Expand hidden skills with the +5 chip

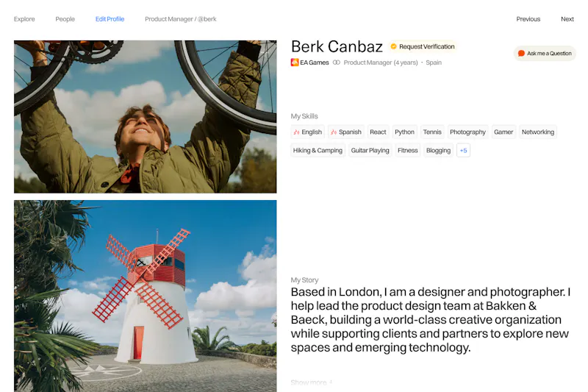(x=464, y=151)
